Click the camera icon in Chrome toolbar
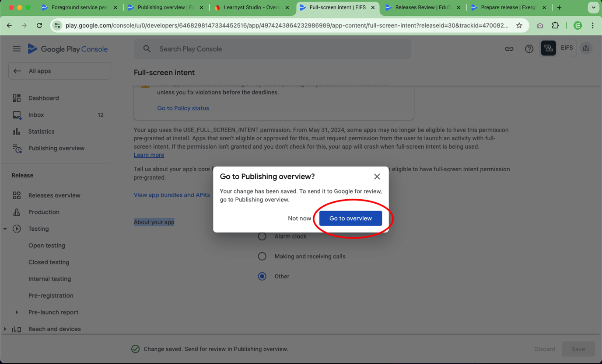The image size is (602, 364). (540, 25)
